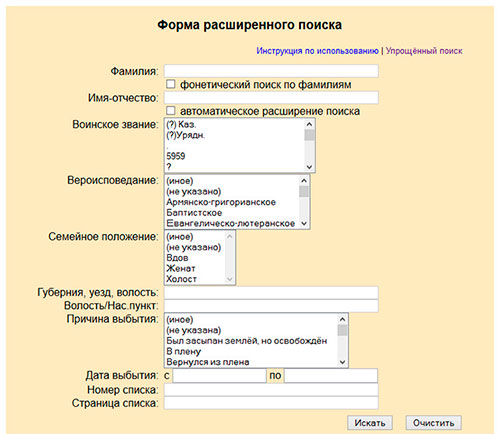Focus the Фамилия input field
The height and width of the screenshot is (434, 500).
271,71
